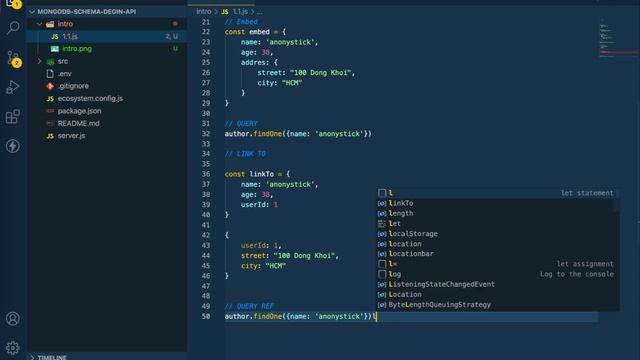Open Source Control view with badge 2
The width and height of the screenshot is (640, 360).
13,58
